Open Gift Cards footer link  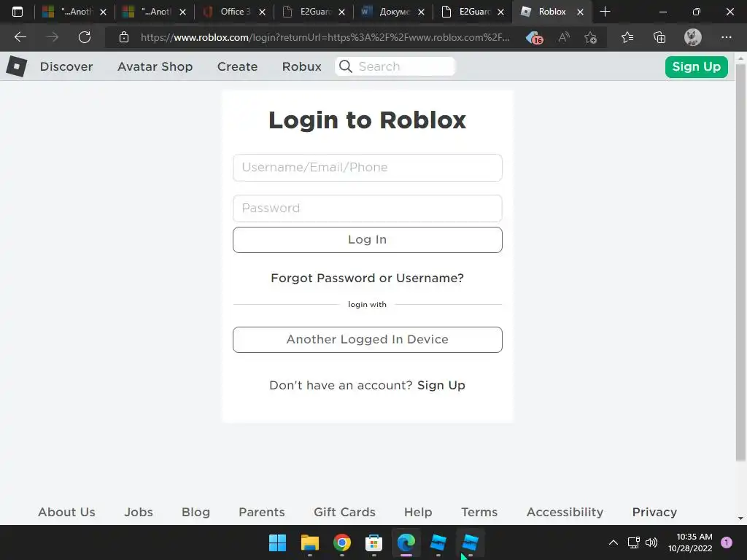tap(344, 512)
